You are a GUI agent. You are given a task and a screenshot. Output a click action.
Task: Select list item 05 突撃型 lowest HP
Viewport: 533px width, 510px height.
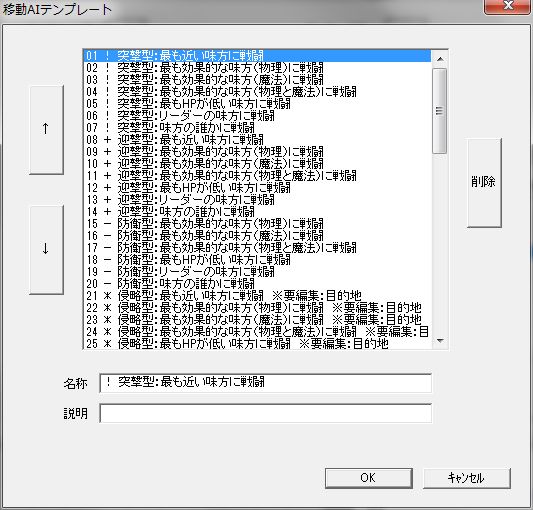257,104
